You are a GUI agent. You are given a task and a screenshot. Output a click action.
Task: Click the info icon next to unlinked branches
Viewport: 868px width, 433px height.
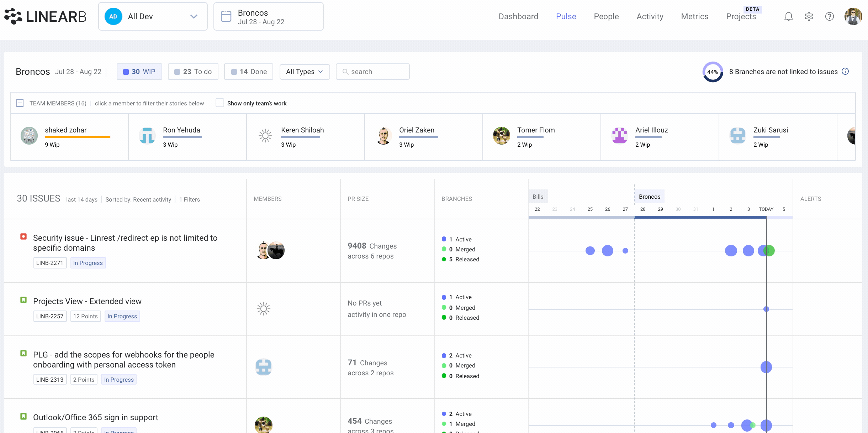pos(845,71)
